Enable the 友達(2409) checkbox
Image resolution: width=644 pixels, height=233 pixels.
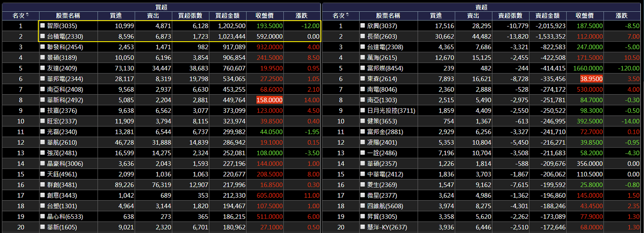43,68
